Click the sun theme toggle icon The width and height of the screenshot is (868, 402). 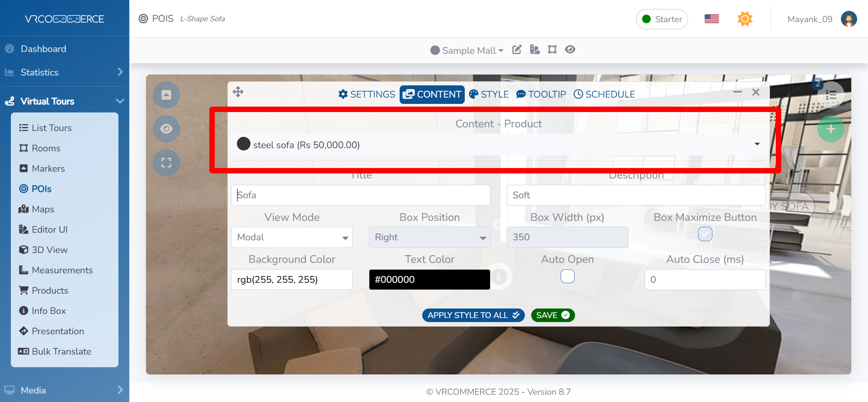tap(745, 19)
